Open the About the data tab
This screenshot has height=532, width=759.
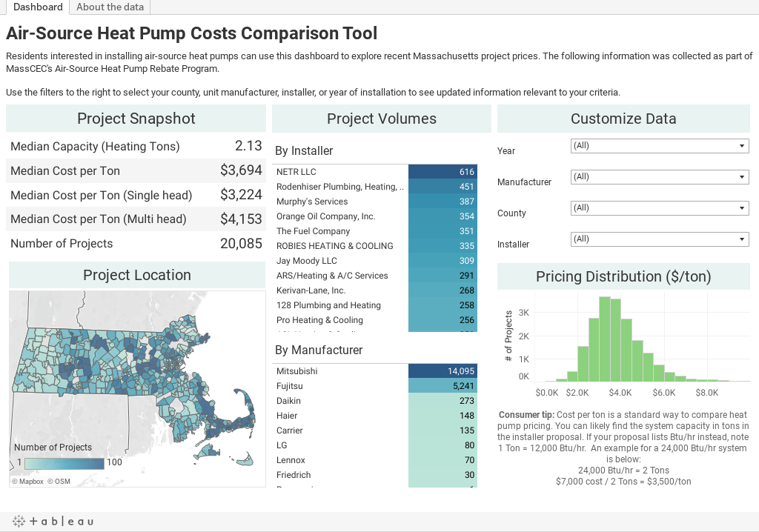[110, 7]
